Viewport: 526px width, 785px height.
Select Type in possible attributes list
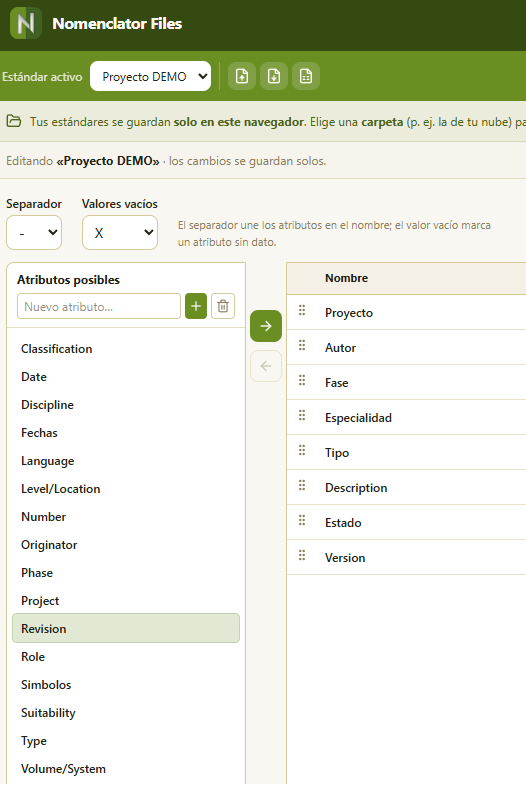(126, 740)
